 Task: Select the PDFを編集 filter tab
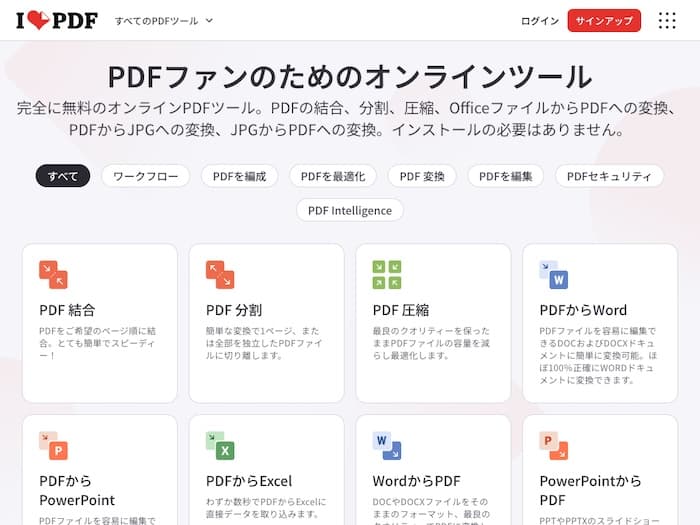pos(505,176)
